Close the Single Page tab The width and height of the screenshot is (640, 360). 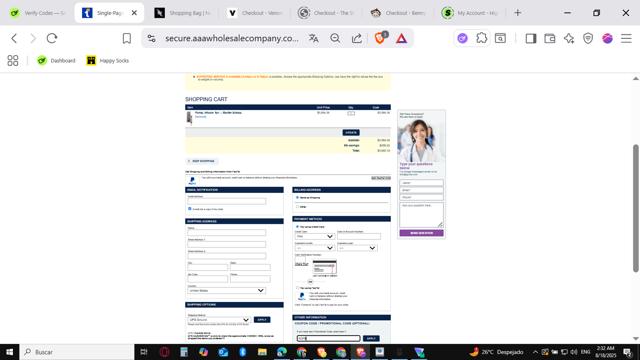point(134,13)
